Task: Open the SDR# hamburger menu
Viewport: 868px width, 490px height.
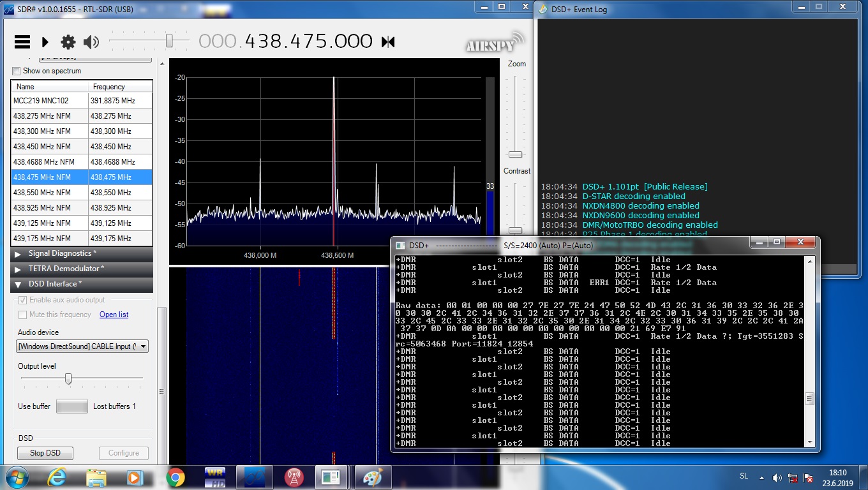Action: click(22, 42)
